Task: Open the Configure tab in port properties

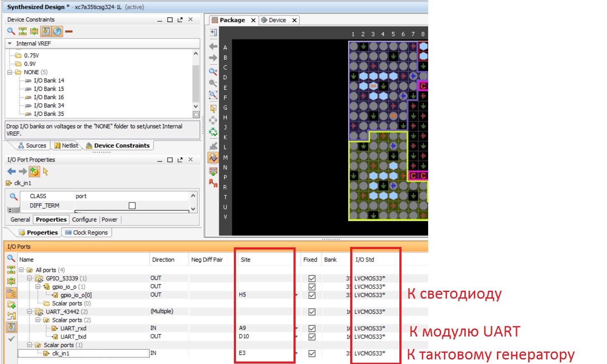Action: tap(84, 219)
